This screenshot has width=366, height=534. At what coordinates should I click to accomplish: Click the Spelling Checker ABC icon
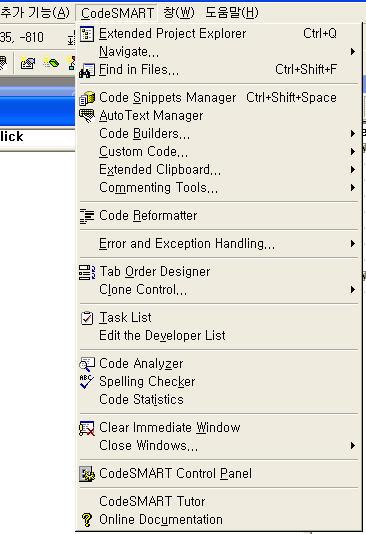point(86,381)
